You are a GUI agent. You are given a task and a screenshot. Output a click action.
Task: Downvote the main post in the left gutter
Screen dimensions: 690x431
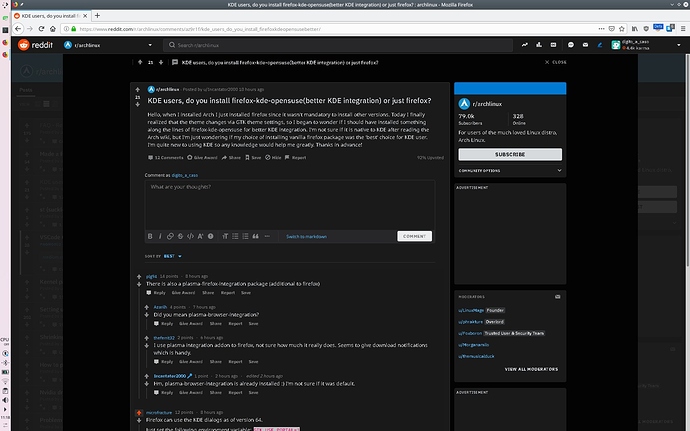[137, 105]
